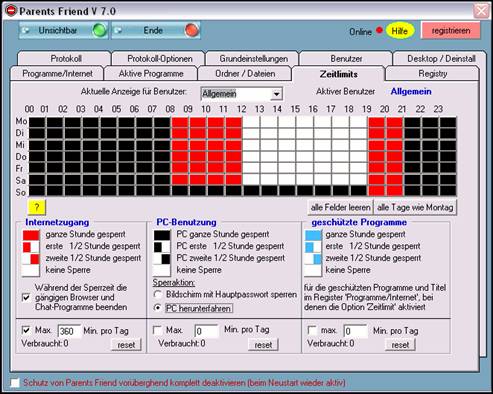Open the Desktop / Deinstall tab
Image resolution: width=493 pixels, height=394 pixels.
(x=441, y=59)
